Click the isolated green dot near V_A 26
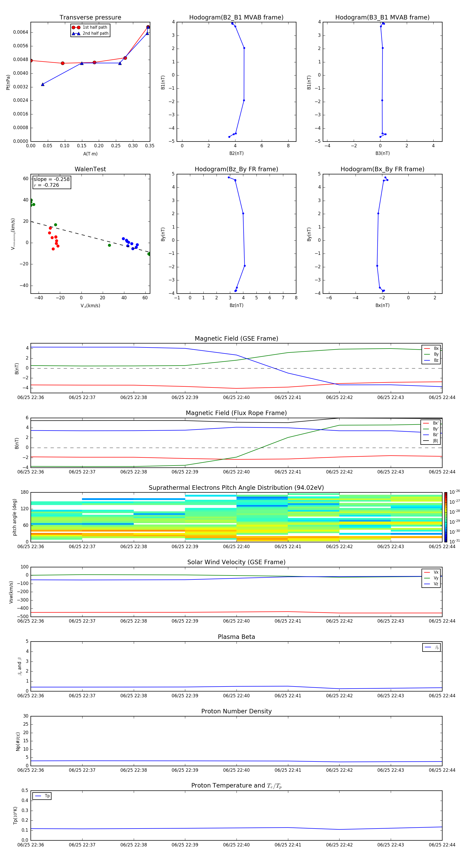This screenshot has height=868, width=473. point(109,245)
